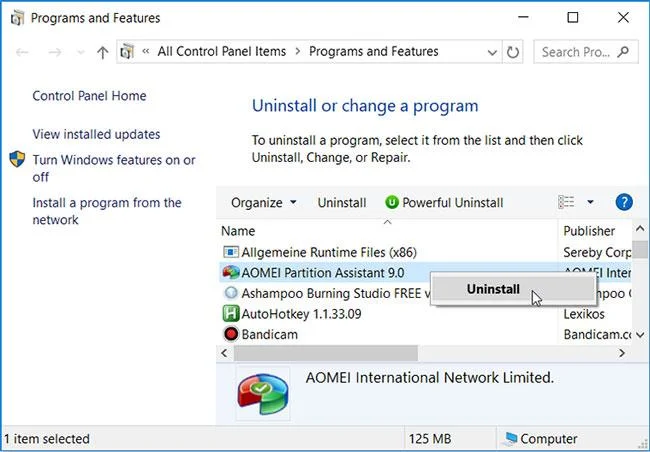Click the large AOMEI details pane icon
The height and width of the screenshot is (452, 650).
click(x=263, y=394)
